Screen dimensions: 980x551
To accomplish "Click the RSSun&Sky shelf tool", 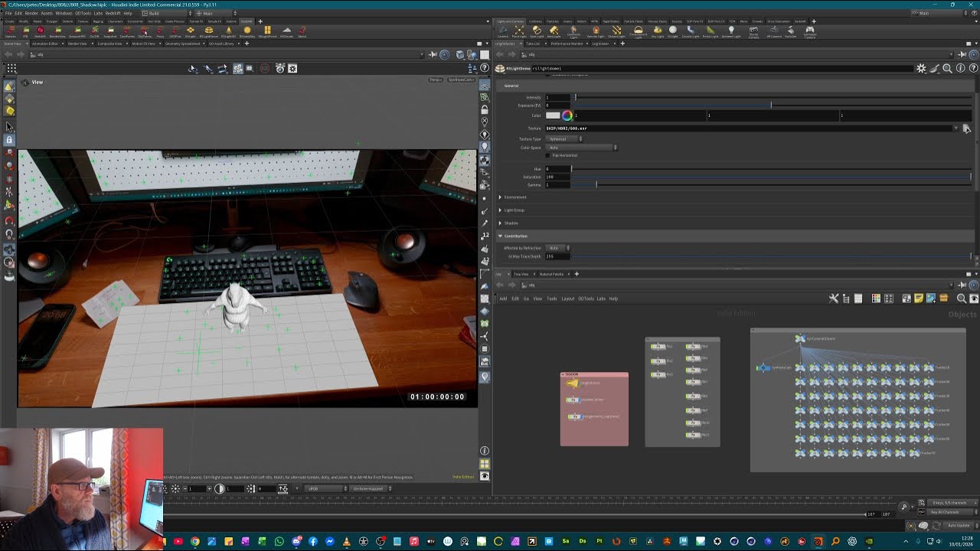I will click(247, 32).
